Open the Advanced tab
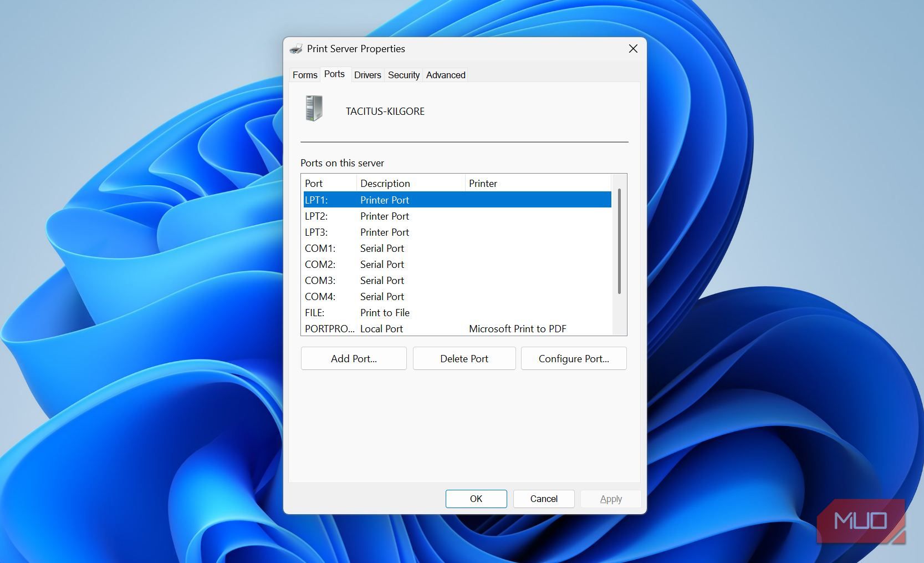The image size is (924, 563). [x=446, y=75]
